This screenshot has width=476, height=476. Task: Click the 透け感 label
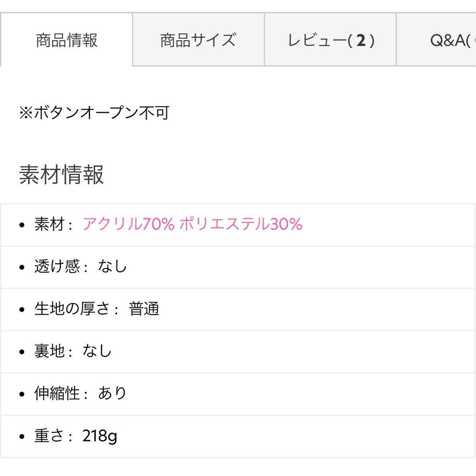click(x=57, y=267)
